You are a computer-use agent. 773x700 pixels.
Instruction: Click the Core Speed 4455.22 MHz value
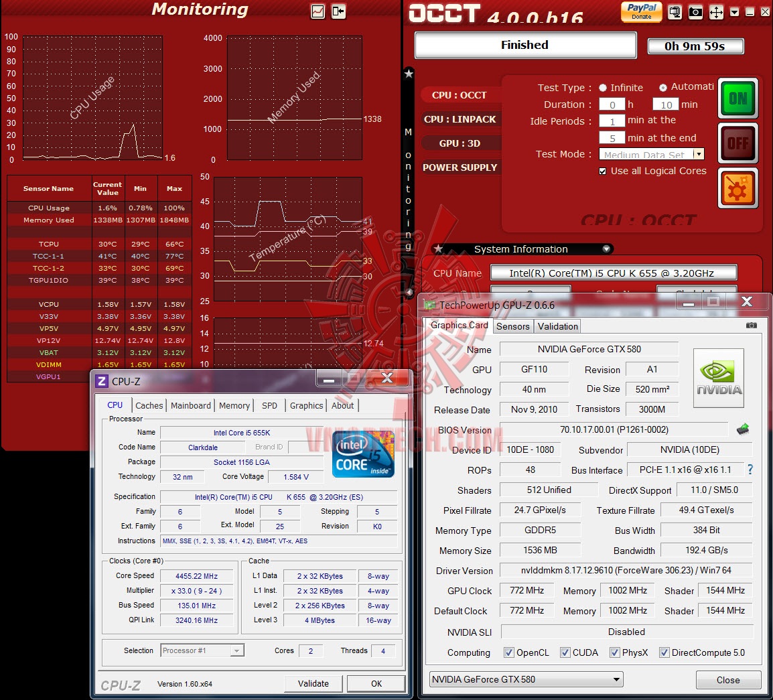pyautogui.click(x=197, y=576)
